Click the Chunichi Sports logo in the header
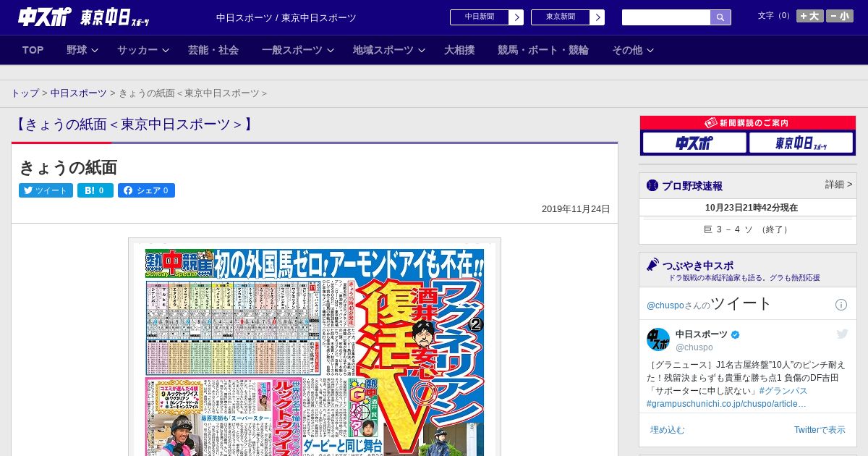This screenshot has height=456, width=868. (44, 17)
